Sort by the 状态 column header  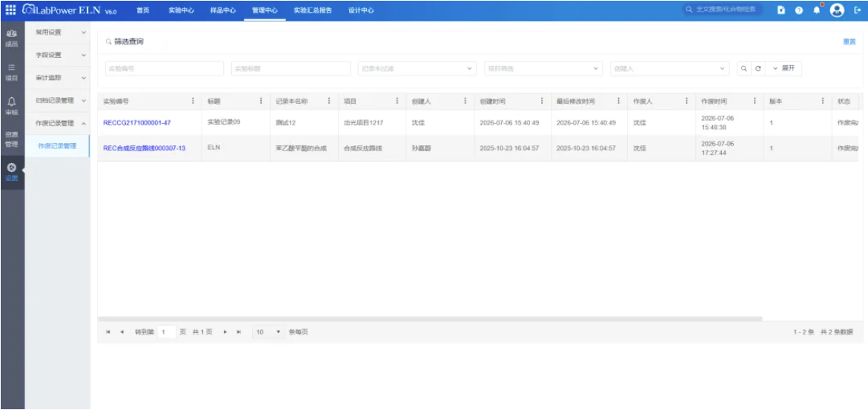[x=844, y=102]
